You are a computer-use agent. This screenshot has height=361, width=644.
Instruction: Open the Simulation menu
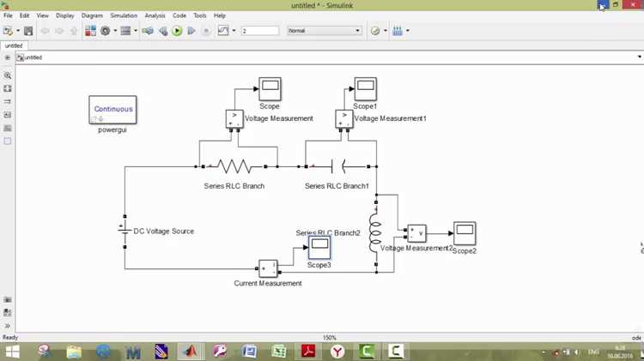click(124, 15)
